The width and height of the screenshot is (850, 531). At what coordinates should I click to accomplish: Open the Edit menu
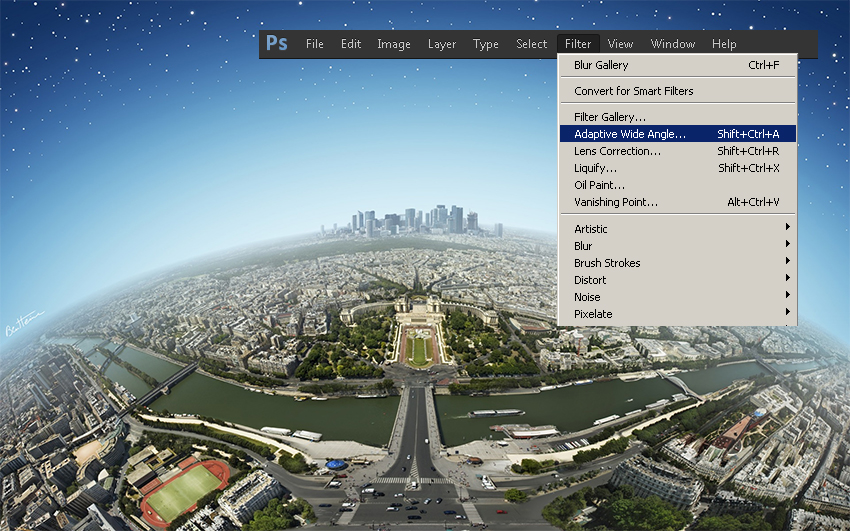click(x=351, y=44)
